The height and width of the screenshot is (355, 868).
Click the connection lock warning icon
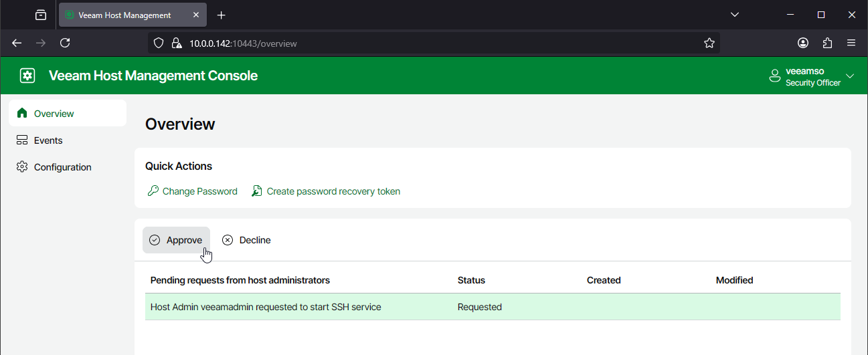177,43
